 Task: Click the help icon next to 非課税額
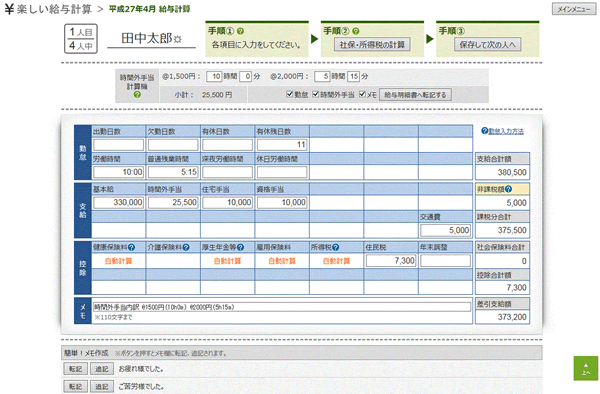[x=508, y=189]
